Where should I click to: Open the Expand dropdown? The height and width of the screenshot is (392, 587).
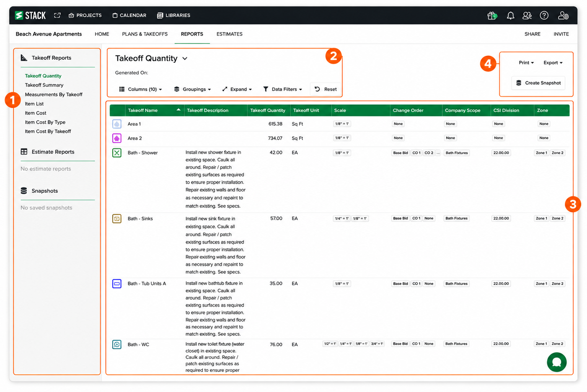pos(237,89)
